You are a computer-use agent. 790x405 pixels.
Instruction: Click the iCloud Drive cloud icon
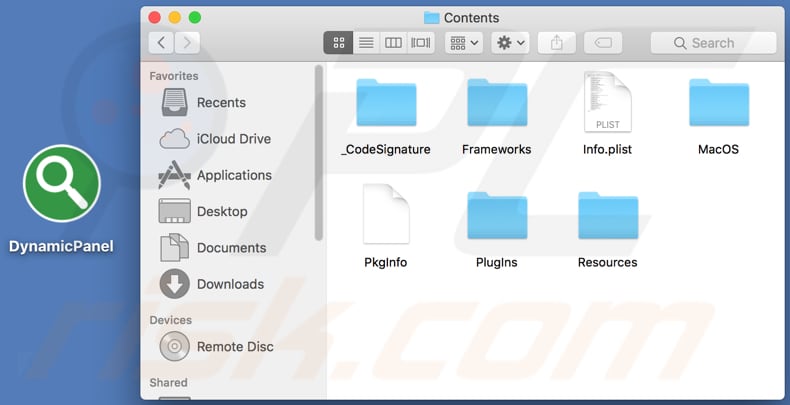(x=174, y=139)
